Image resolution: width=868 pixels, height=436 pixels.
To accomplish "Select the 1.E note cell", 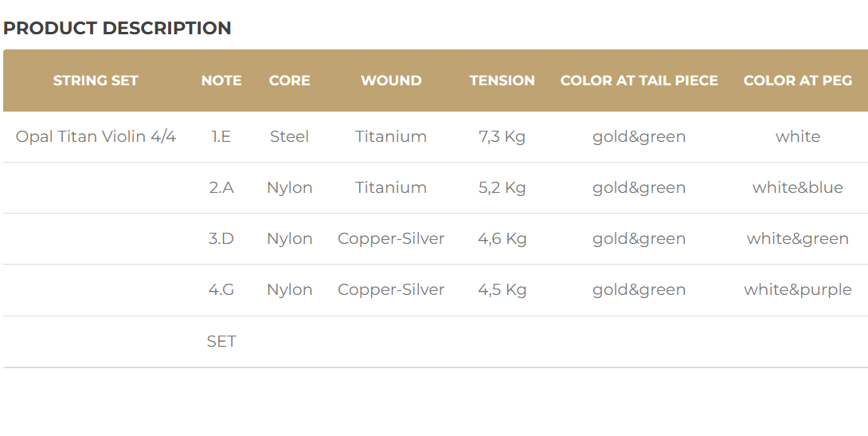I will coord(221,136).
